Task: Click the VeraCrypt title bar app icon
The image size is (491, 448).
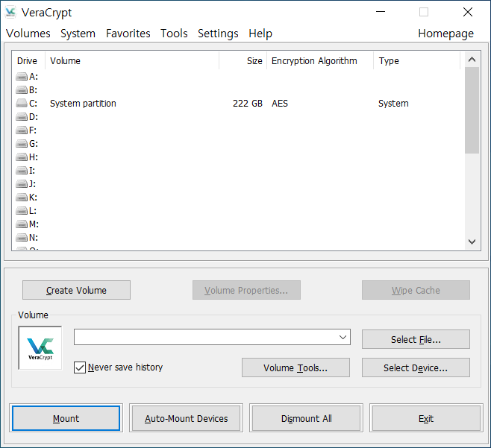Action: click(10, 12)
